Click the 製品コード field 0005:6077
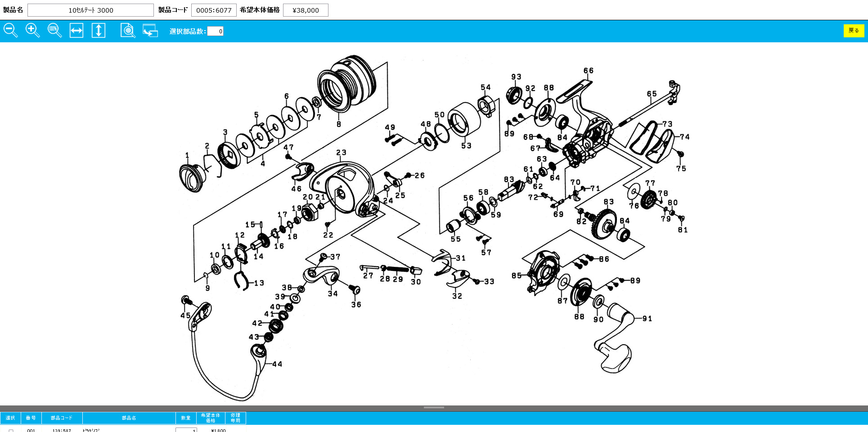This screenshot has height=432, width=868. 214,10
